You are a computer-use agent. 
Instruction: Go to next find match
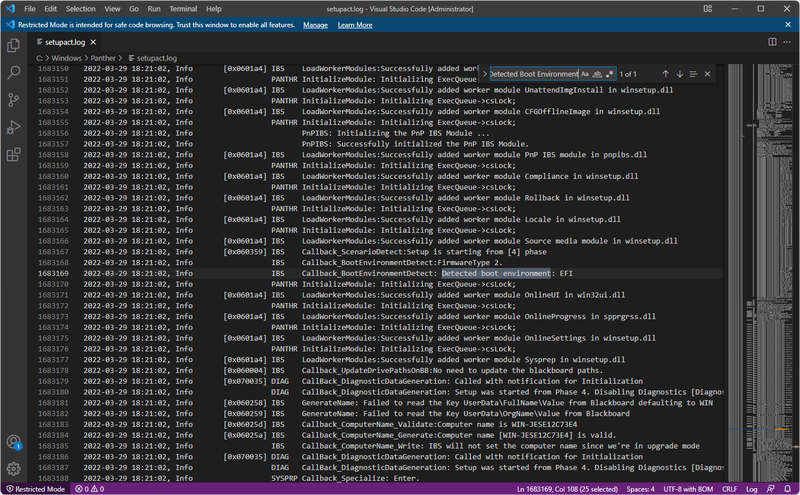(x=680, y=74)
